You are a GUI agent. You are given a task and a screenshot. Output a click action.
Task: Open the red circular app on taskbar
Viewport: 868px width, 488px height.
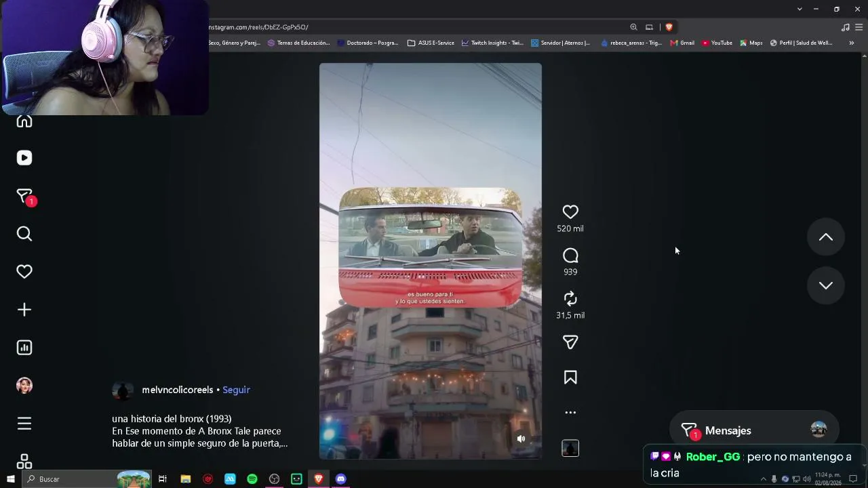(208, 479)
